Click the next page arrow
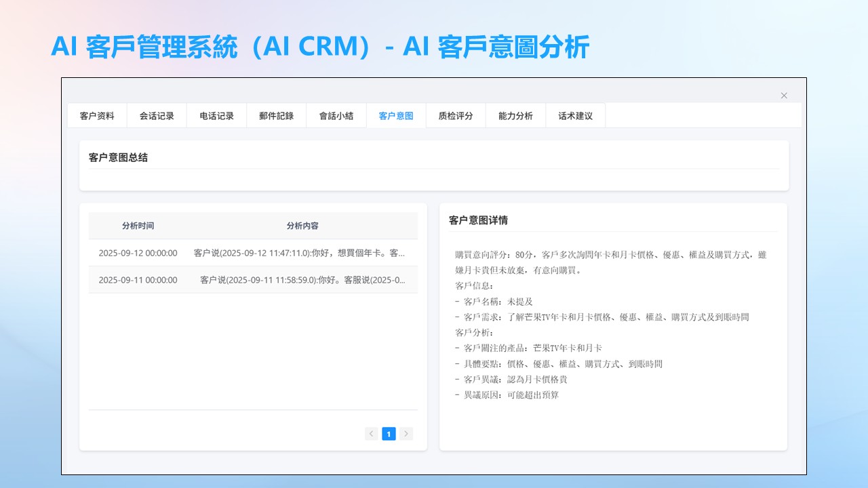 [406, 434]
